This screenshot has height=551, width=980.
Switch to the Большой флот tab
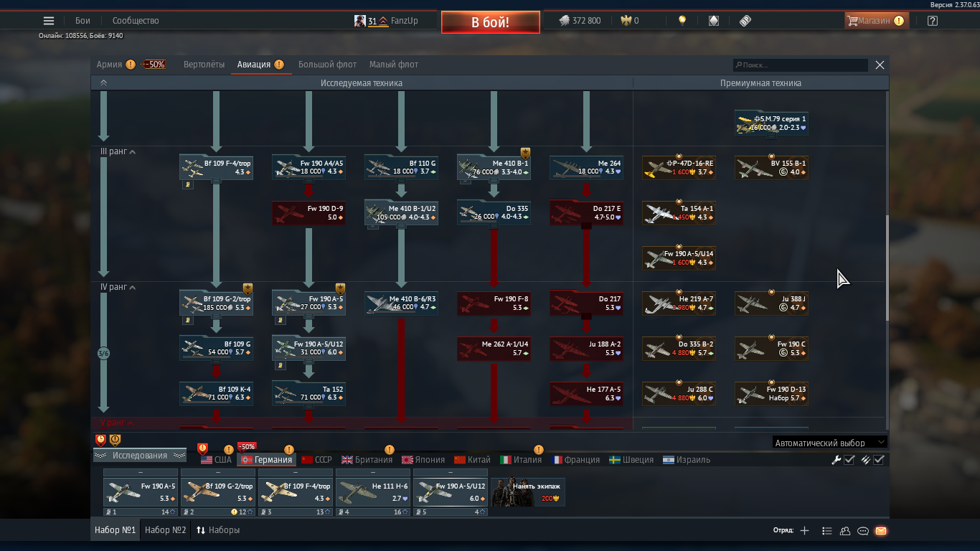pos(328,65)
